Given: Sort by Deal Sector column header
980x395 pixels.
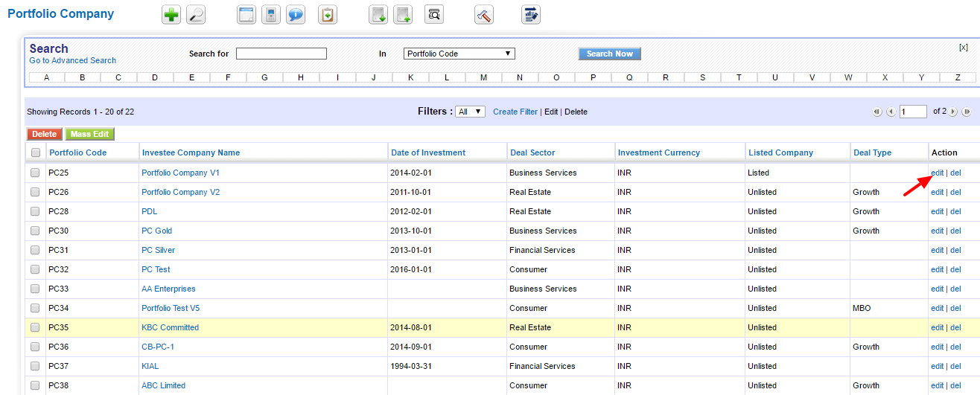Looking at the screenshot, I should [x=532, y=152].
